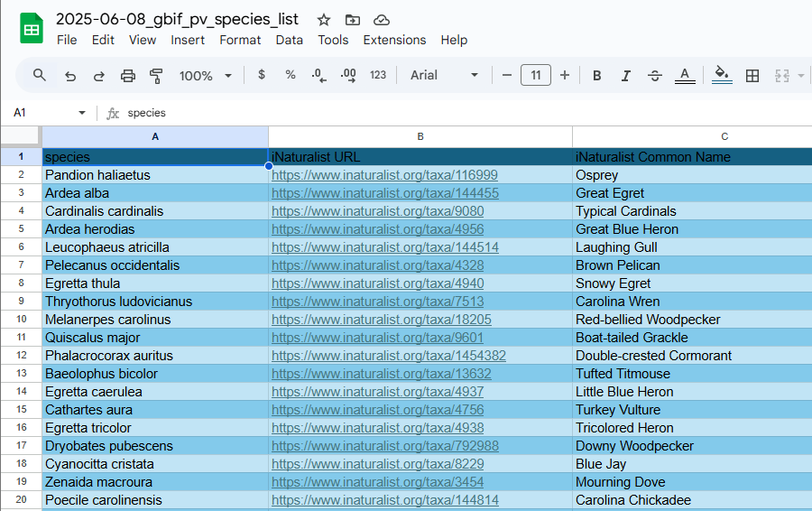Image resolution: width=812 pixels, height=511 pixels.
Task: Click the formula bar containing species
Action: (466, 113)
